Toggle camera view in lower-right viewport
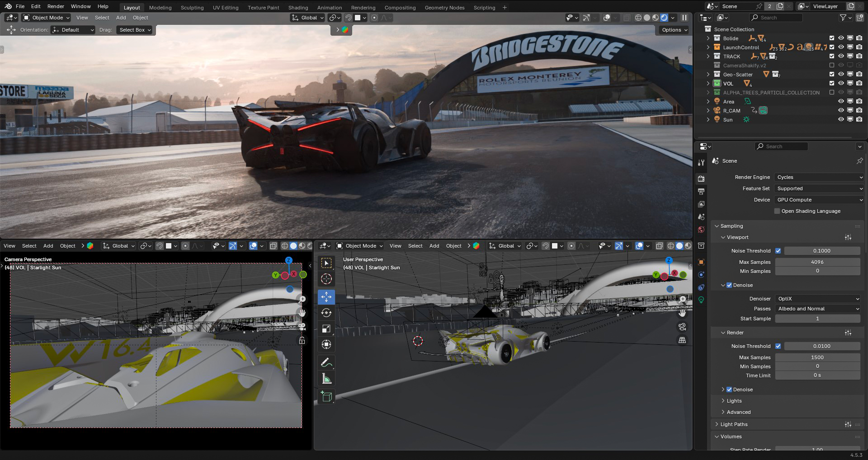Viewport: 868px width, 460px height. pos(682,327)
